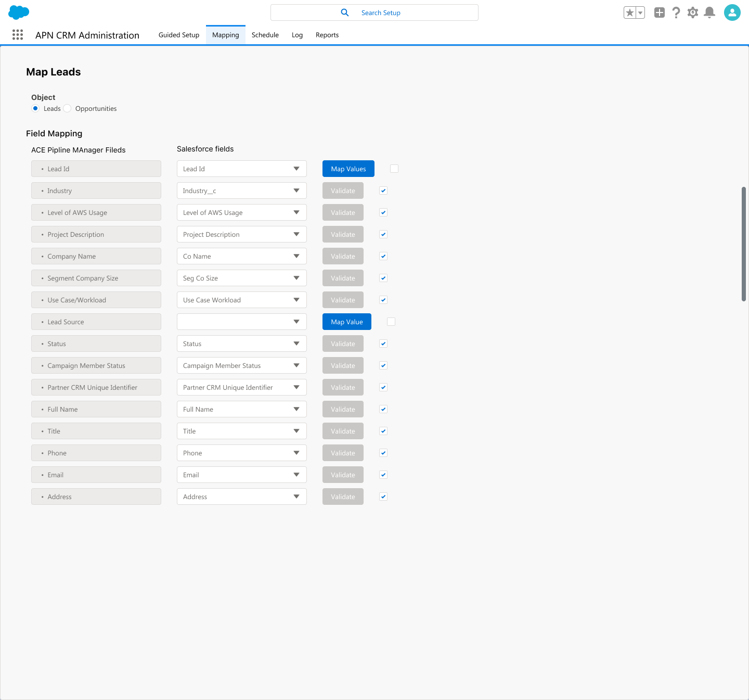
Task: Open the Email dropdown
Action: click(x=242, y=475)
